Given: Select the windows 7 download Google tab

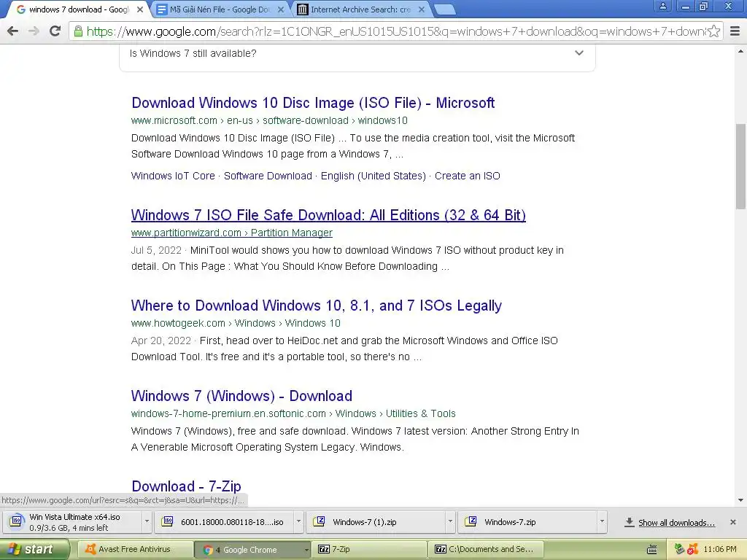Looking at the screenshot, I should (x=79, y=9).
